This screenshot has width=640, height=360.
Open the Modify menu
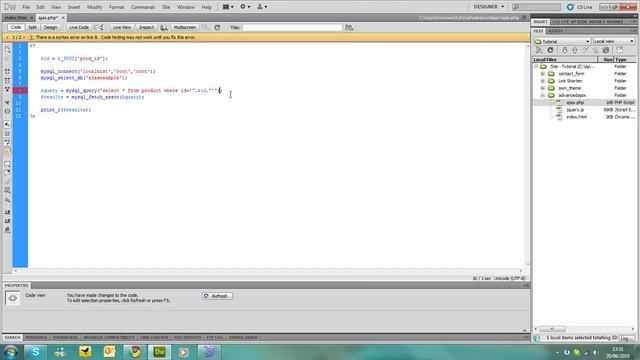click(94, 7)
